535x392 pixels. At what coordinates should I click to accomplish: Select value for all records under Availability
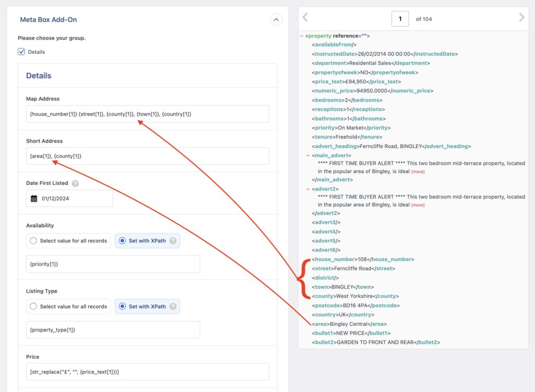(32, 240)
